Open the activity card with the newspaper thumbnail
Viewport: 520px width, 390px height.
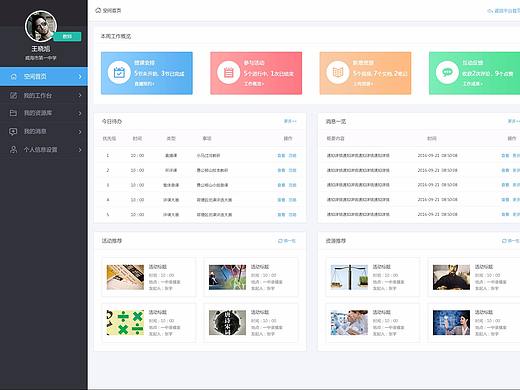click(x=149, y=277)
